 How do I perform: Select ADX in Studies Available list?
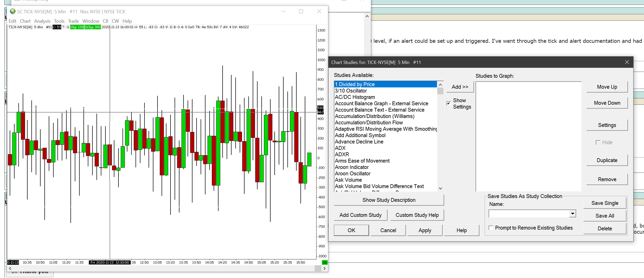coord(340,148)
